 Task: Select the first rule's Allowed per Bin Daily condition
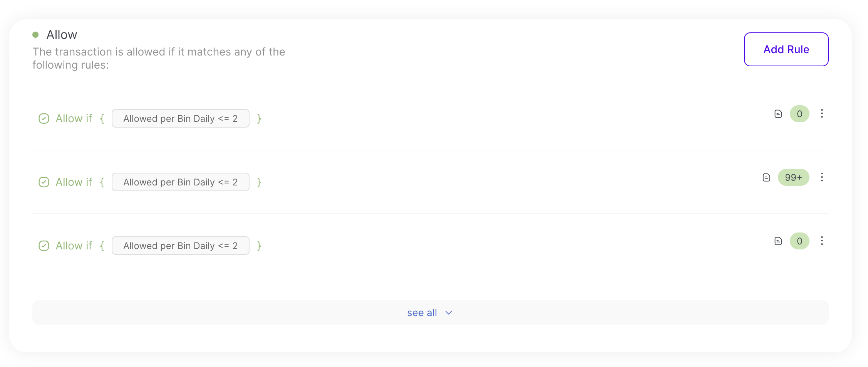[x=180, y=118]
